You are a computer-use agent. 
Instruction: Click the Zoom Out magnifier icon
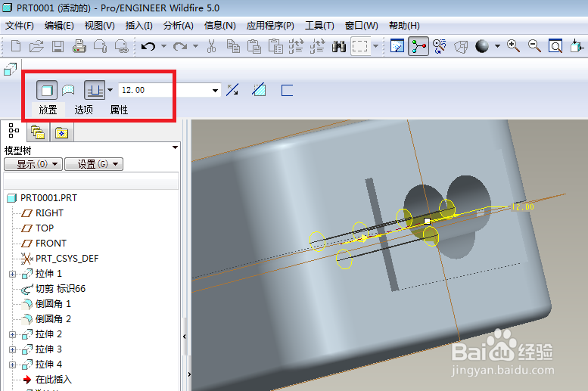(534, 46)
